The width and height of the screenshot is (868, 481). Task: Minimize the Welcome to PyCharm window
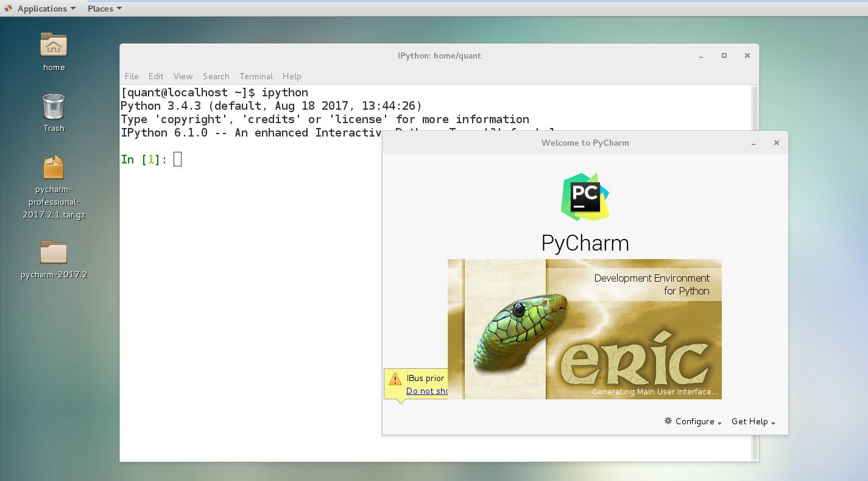[753, 143]
